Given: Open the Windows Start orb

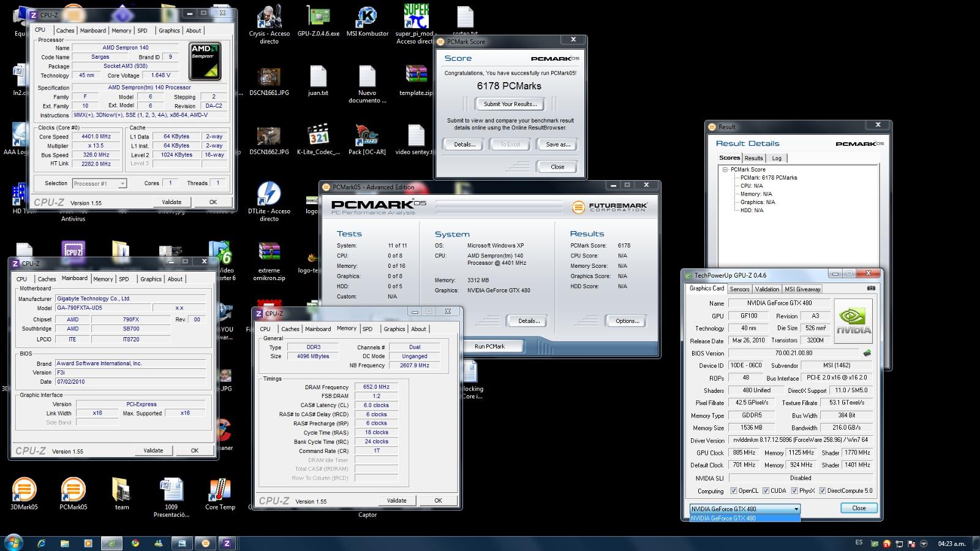Looking at the screenshot, I should click(13, 543).
